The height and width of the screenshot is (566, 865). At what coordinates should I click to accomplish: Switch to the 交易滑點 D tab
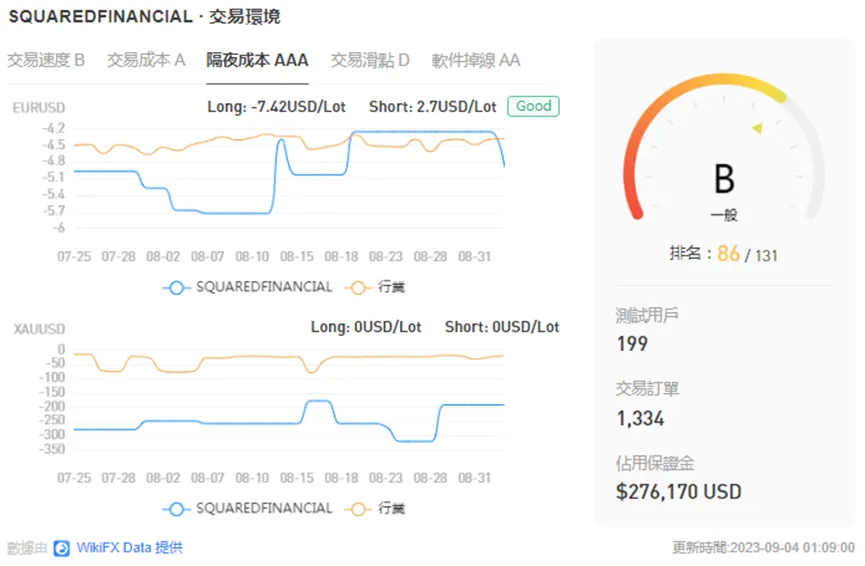click(x=370, y=60)
